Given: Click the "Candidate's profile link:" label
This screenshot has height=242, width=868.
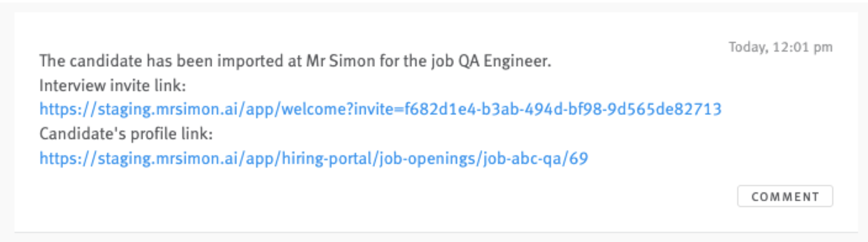Looking at the screenshot, I should [x=126, y=134].
